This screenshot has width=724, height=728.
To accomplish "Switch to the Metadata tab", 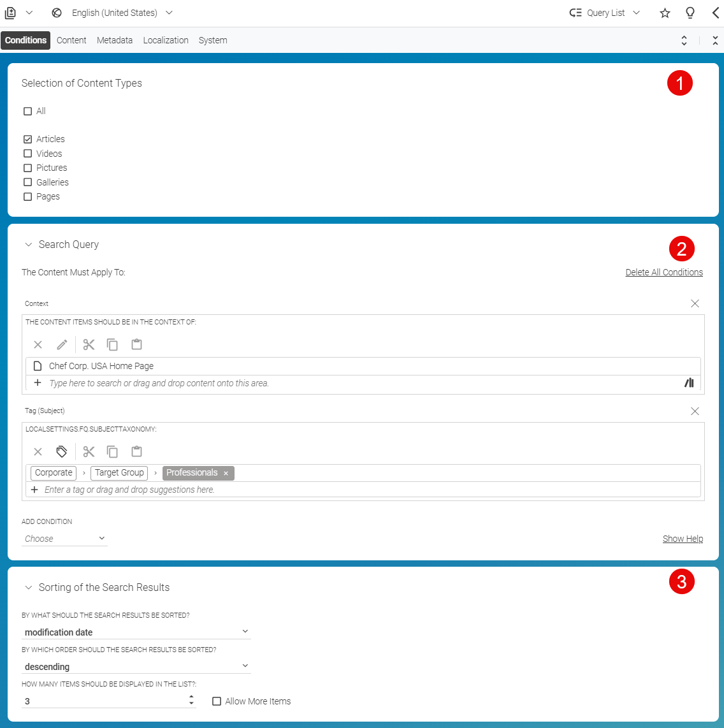I will click(x=115, y=40).
